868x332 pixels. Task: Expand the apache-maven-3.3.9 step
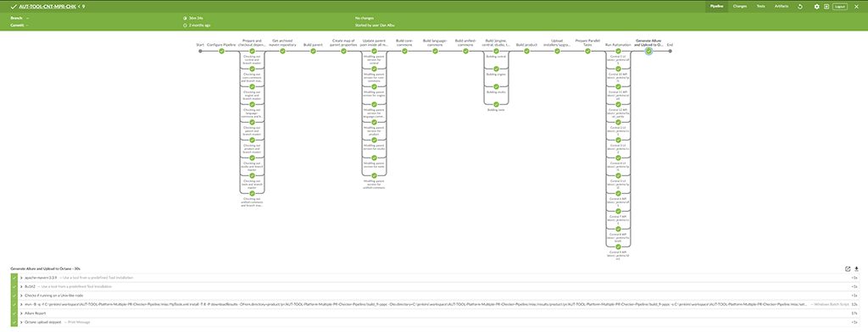(x=434, y=277)
